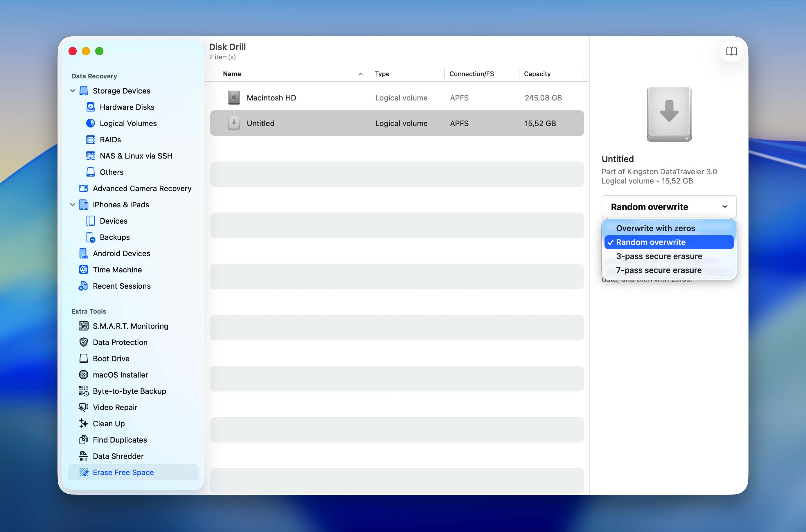
Task: Sort by the Capacity column header
Action: (x=537, y=74)
